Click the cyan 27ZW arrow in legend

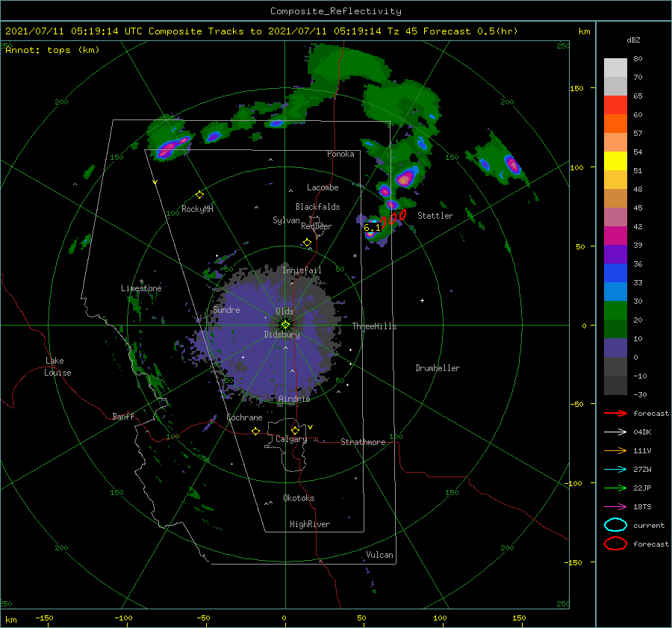[615, 470]
